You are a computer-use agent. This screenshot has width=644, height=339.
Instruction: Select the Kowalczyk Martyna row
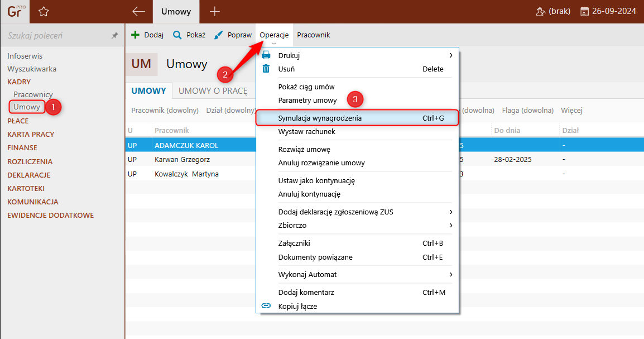[x=385, y=174]
